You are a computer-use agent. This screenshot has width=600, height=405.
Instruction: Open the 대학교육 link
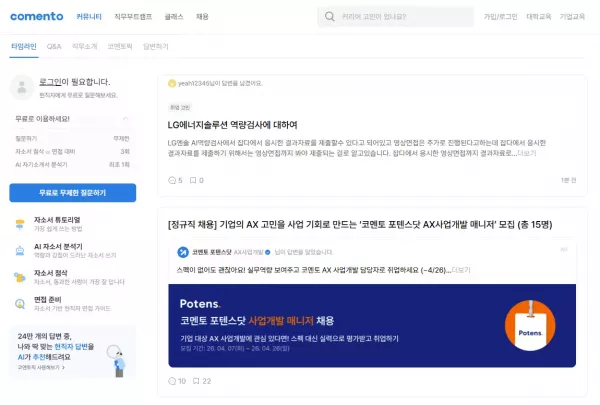click(539, 17)
